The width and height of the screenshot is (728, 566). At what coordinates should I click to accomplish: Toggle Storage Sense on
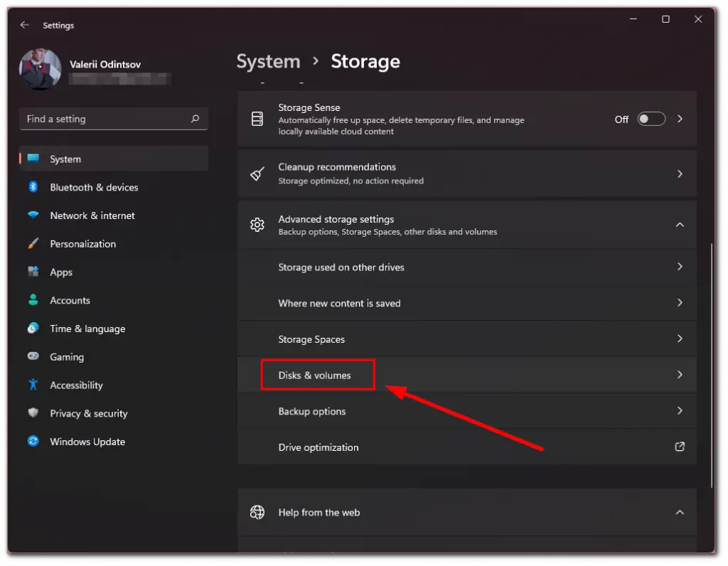tap(651, 119)
